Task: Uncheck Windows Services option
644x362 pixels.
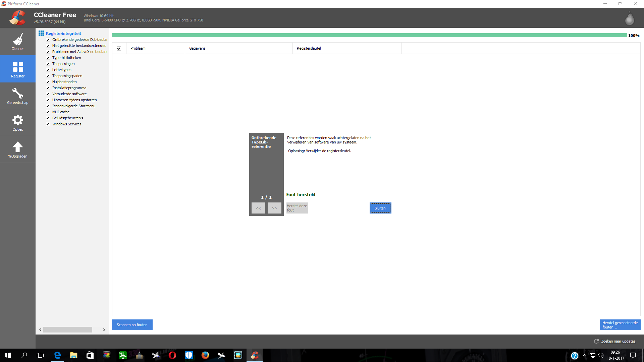Action: (48, 124)
